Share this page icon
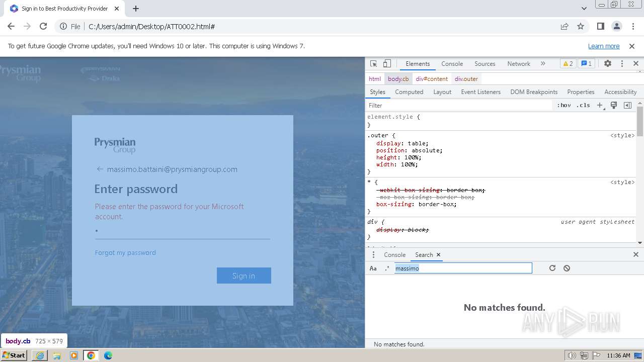This screenshot has width=644, height=362. click(565, 26)
